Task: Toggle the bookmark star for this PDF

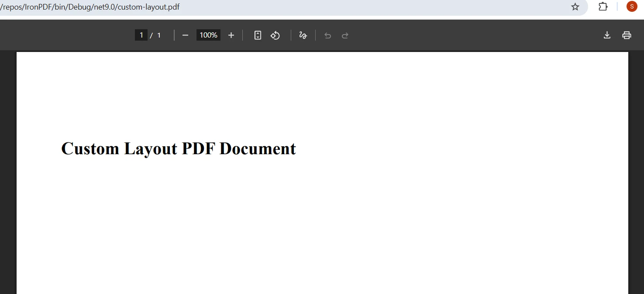Action: [575, 7]
